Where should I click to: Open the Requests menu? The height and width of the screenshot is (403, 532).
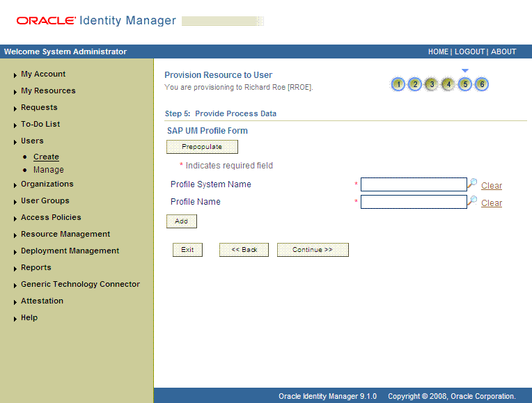click(x=39, y=107)
